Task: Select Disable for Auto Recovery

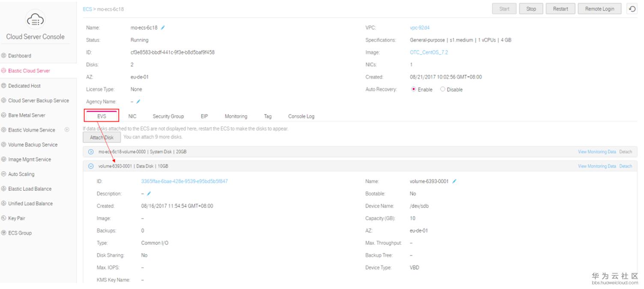Action: (443, 90)
